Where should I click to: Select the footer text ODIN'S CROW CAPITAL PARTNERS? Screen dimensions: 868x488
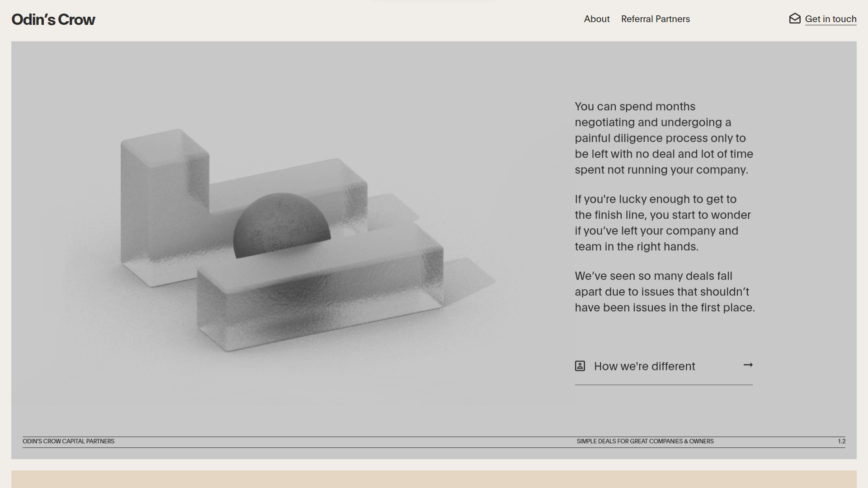pos(68,441)
